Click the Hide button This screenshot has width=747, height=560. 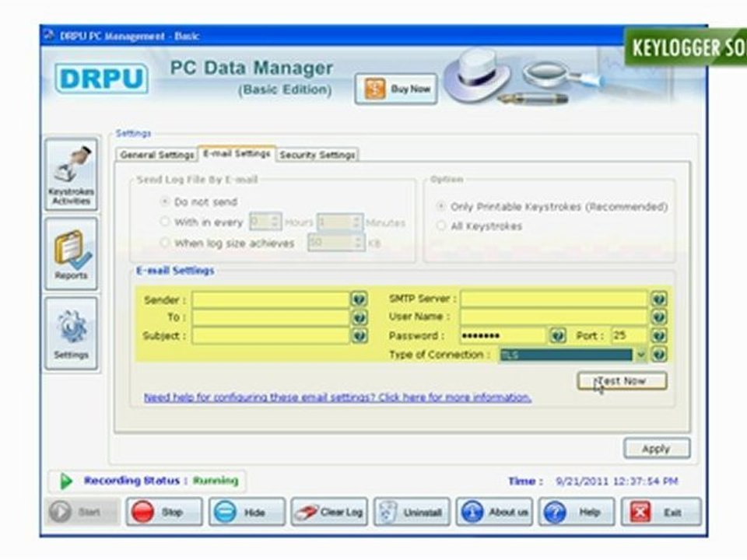click(247, 513)
